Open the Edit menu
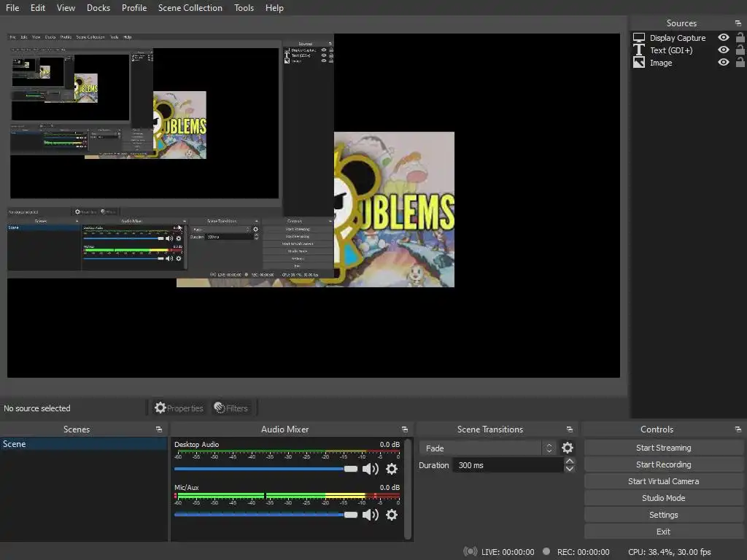The image size is (747, 560). point(38,7)
